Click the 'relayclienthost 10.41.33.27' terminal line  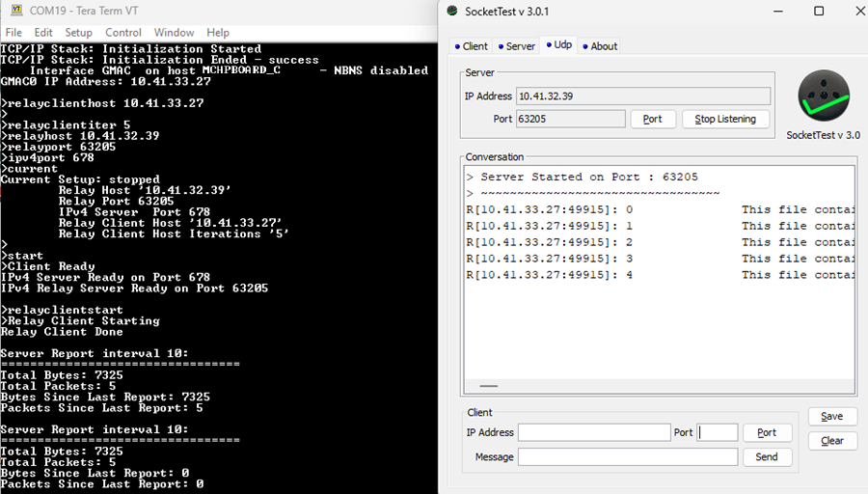pos(102,103)
